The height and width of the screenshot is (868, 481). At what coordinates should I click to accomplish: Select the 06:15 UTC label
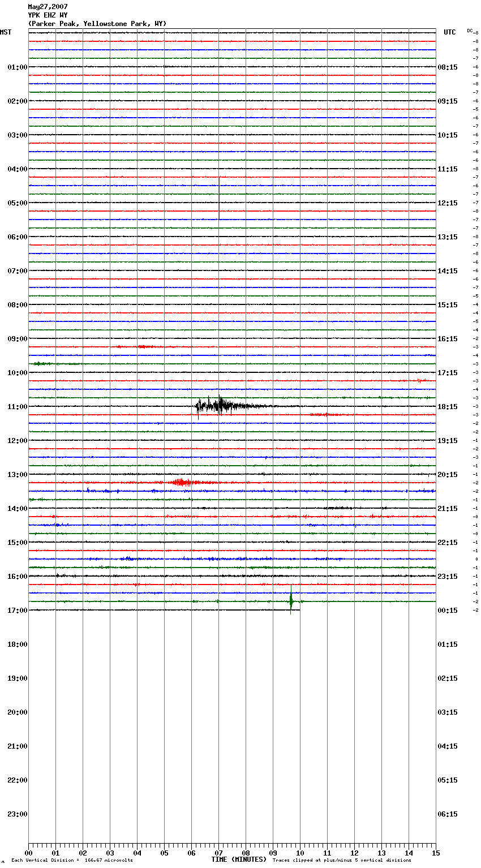point(448,814)
